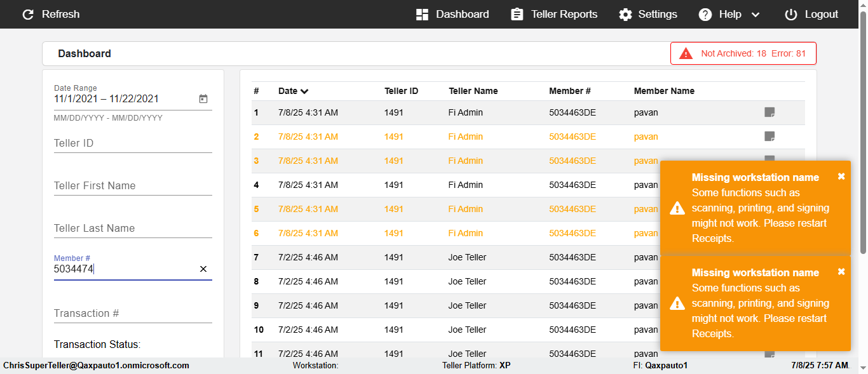868x374 pixels.
Task: Clear the Member # field with X
Action: (x=203, y=269)
